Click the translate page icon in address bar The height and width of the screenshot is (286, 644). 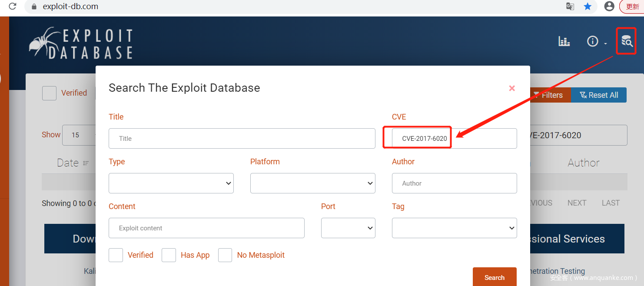(570, 7)
